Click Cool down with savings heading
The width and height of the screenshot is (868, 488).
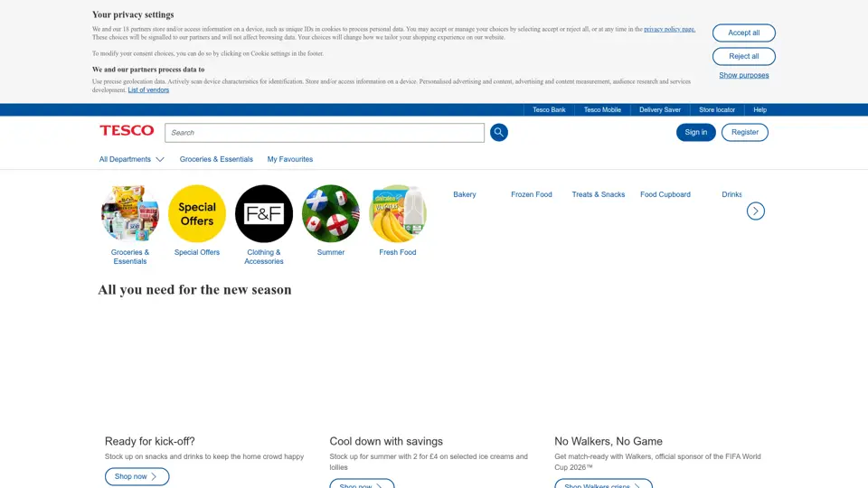(x=386, y=442)
